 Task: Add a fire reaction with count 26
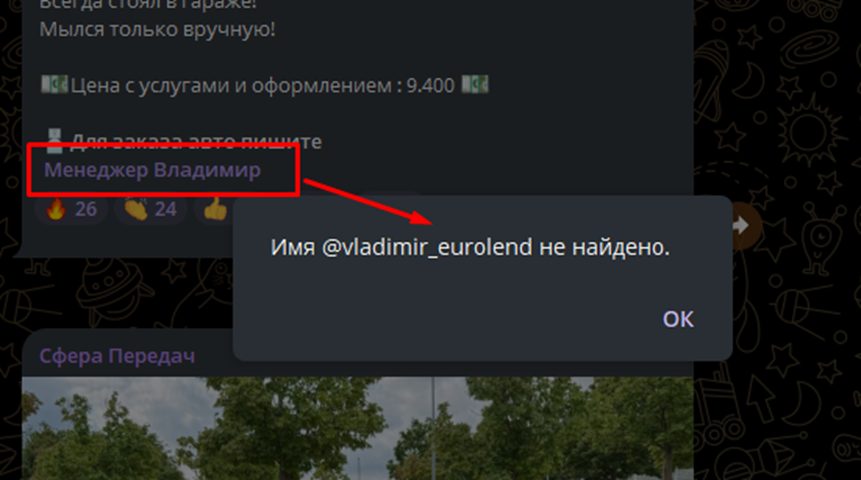pyautogui.click(x=71, y=209)
